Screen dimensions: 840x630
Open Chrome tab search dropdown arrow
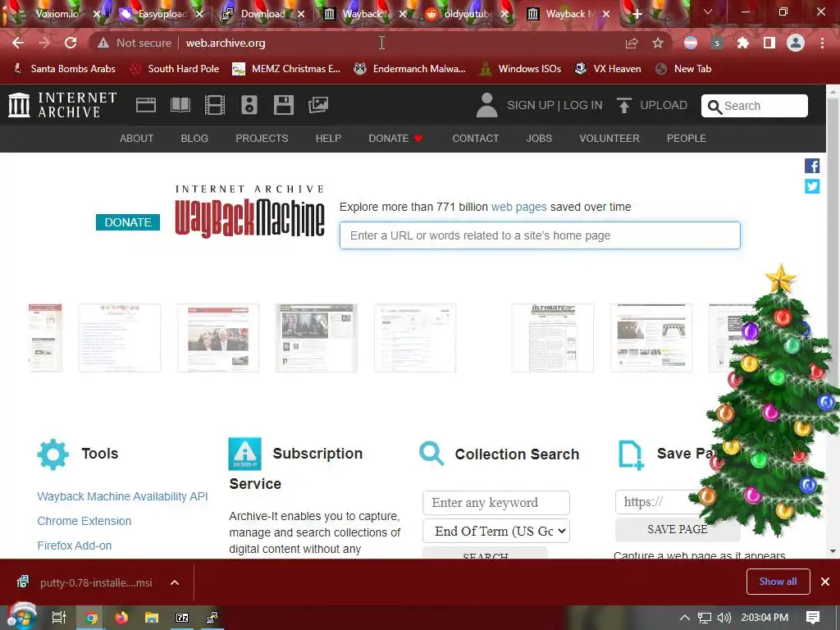708,11
